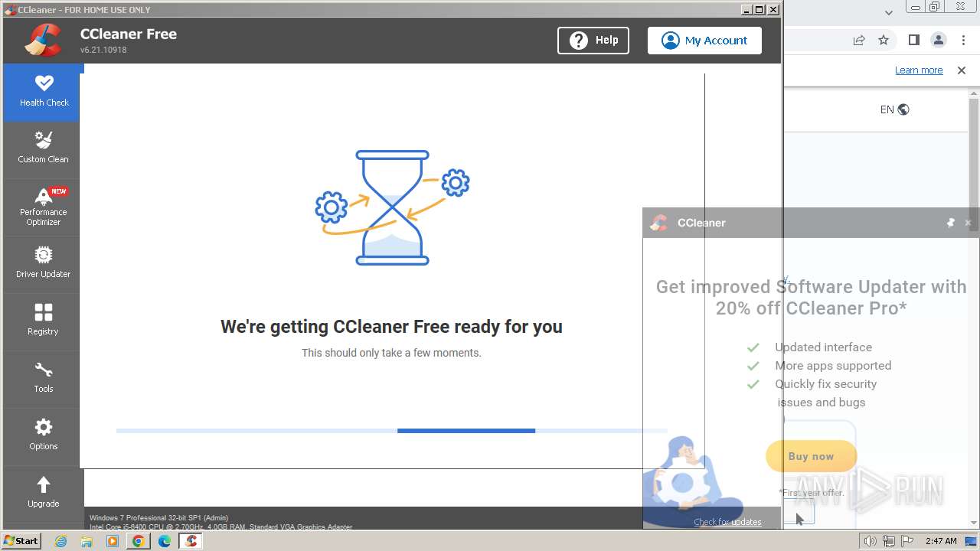Click the share icon in the browser address bar
The width and height of the screenshot is (980, 551).
coord(859,40)
